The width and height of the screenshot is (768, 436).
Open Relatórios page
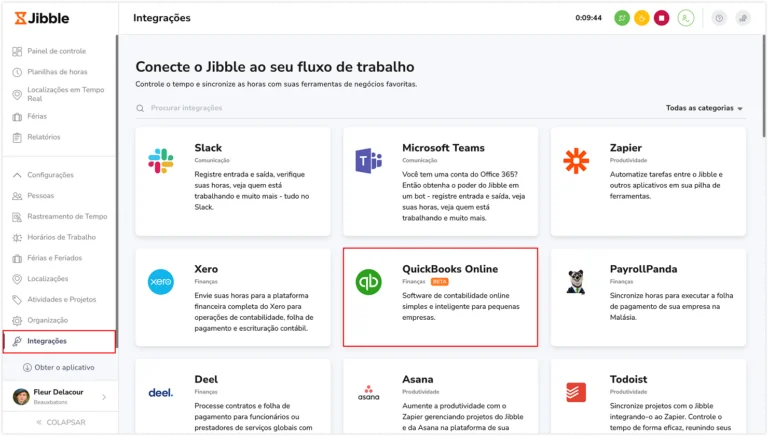point(44,137)
